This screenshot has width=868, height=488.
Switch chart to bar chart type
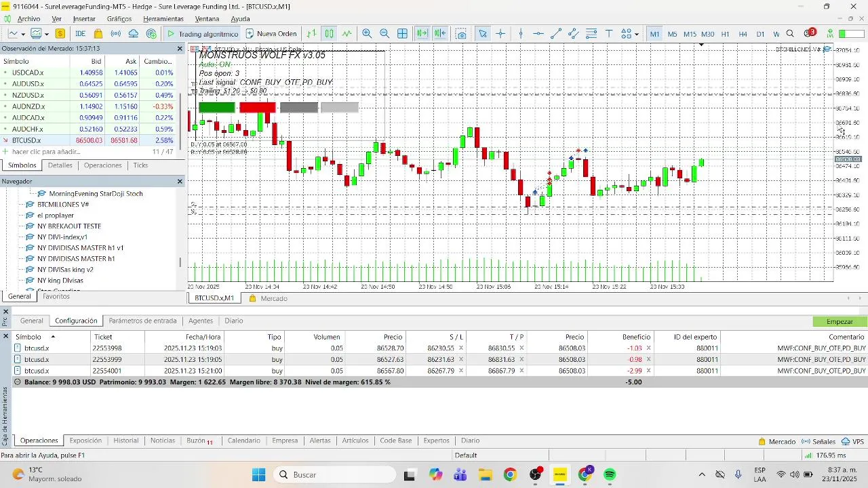311,33
